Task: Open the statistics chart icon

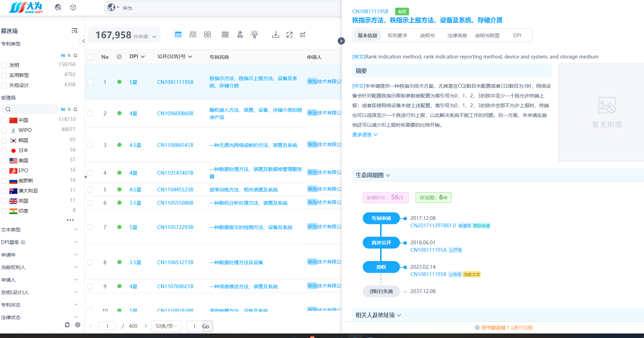Action: [x=303, y=34]
